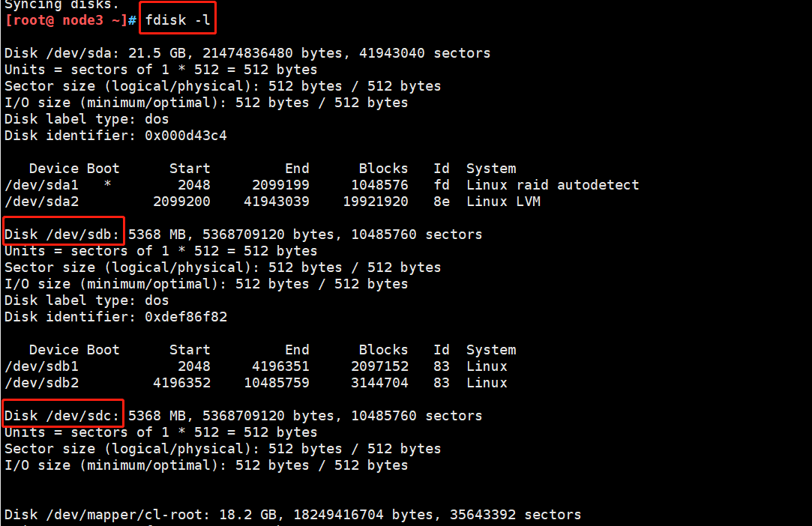Click 'Disk label type: dos' under sda

coord(86,119)
